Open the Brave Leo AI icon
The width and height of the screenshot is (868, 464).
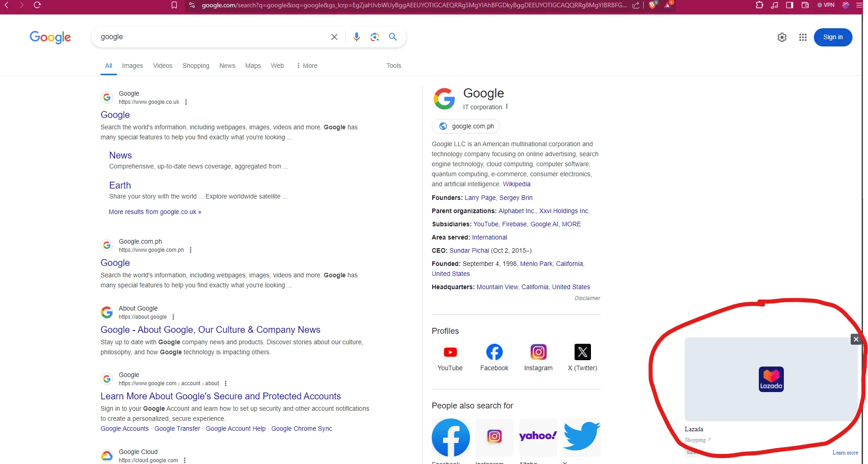coord(846,5)
